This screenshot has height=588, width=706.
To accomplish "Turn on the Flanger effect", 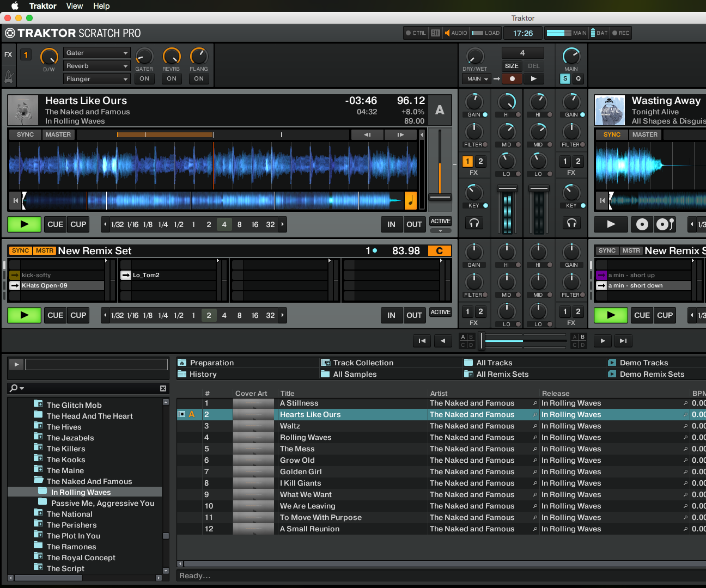I will 199,78.
